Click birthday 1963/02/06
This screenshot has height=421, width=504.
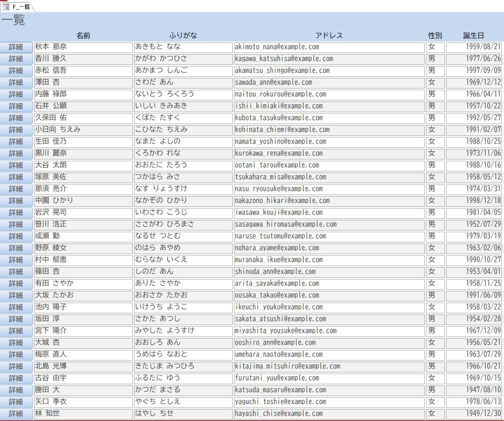pos(474,248)
